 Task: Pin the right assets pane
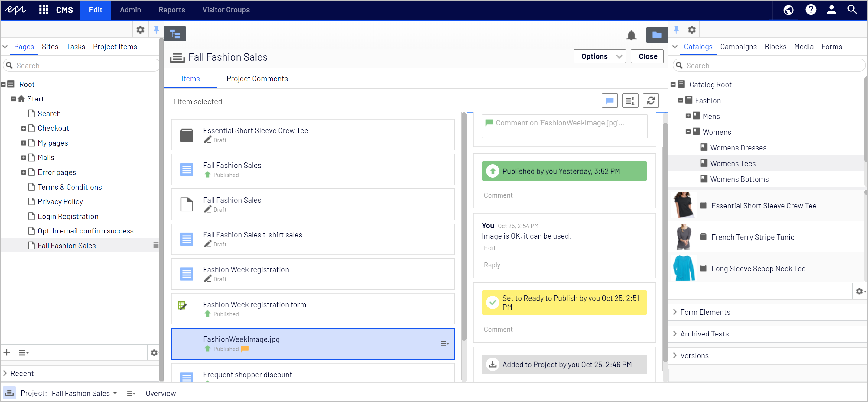[x=676, y=30]
